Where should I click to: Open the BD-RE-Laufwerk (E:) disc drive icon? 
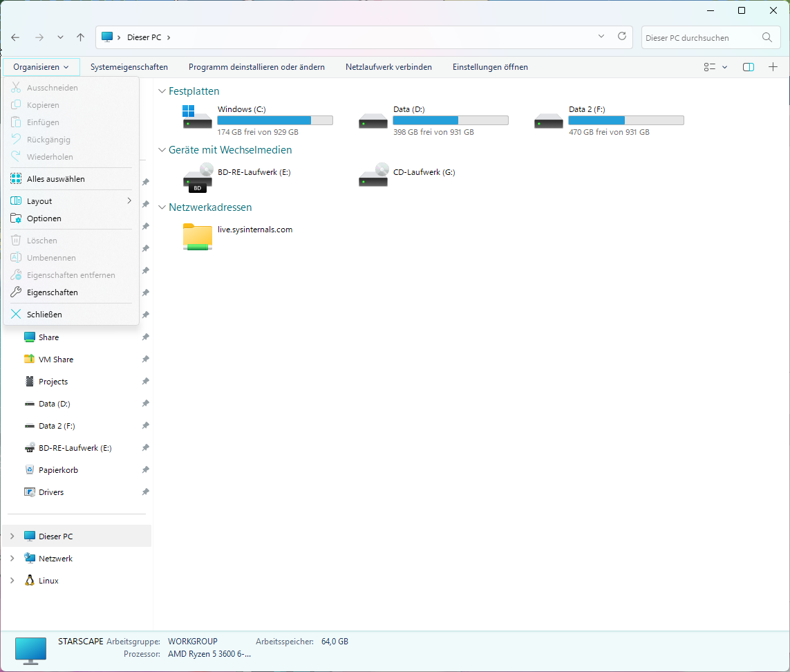point(198,177)
